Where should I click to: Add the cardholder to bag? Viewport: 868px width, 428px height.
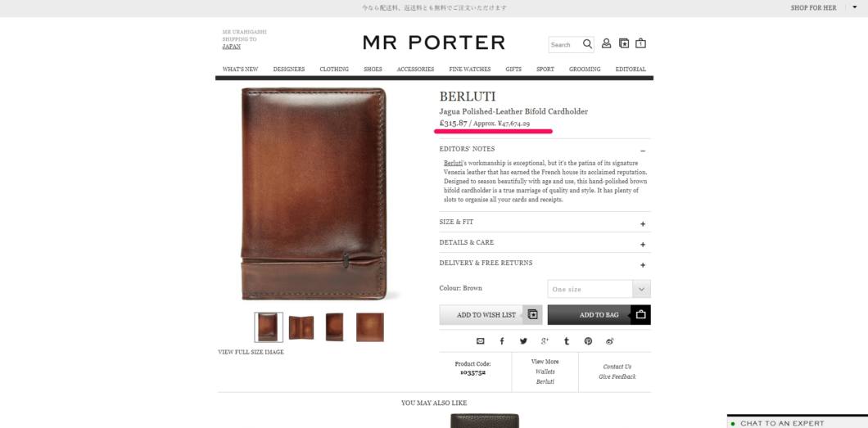[599, 314]
